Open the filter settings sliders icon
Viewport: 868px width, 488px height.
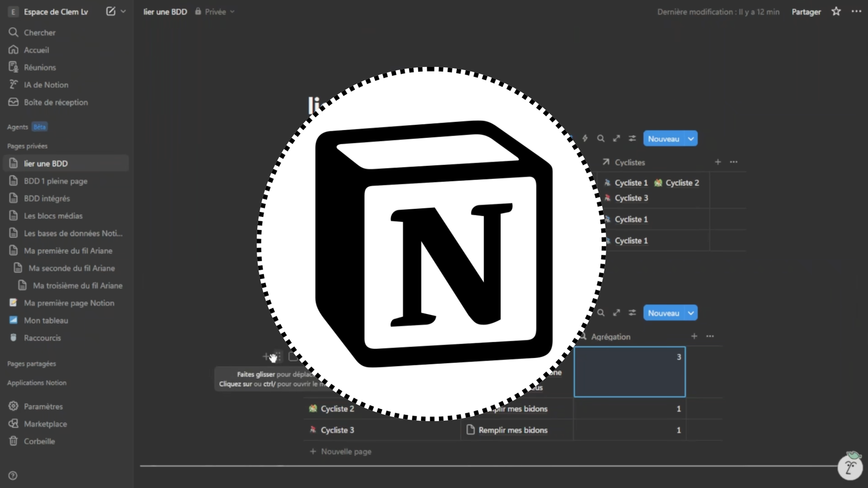click(x=632, y=138)
